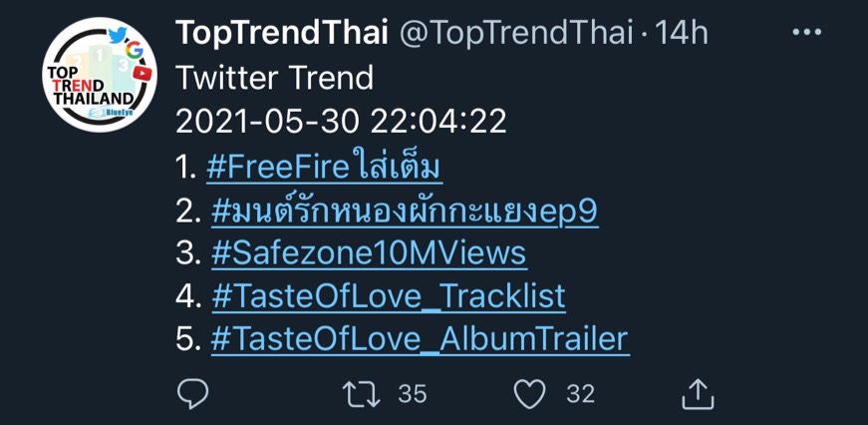This screenshot has height=425, width=868.
Task: Open the #มนต์รักหนองผักกะแยงep9 hashtag
Action: (x=405, y=212)
